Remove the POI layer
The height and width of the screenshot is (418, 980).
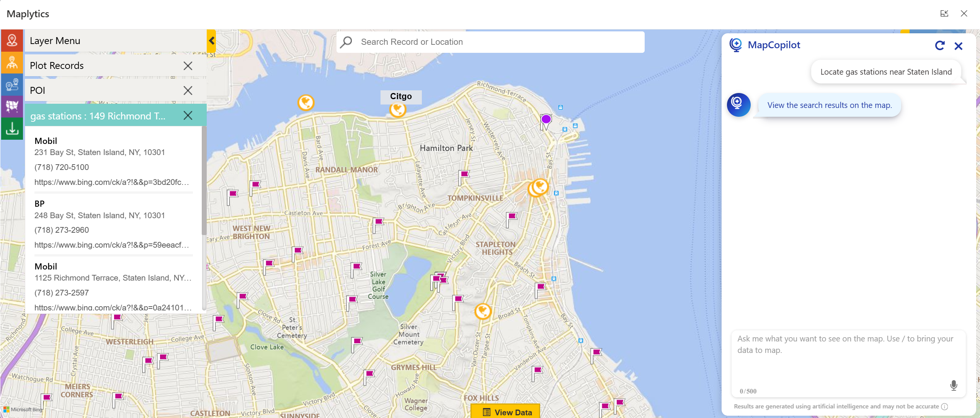[x=188, y=90]
